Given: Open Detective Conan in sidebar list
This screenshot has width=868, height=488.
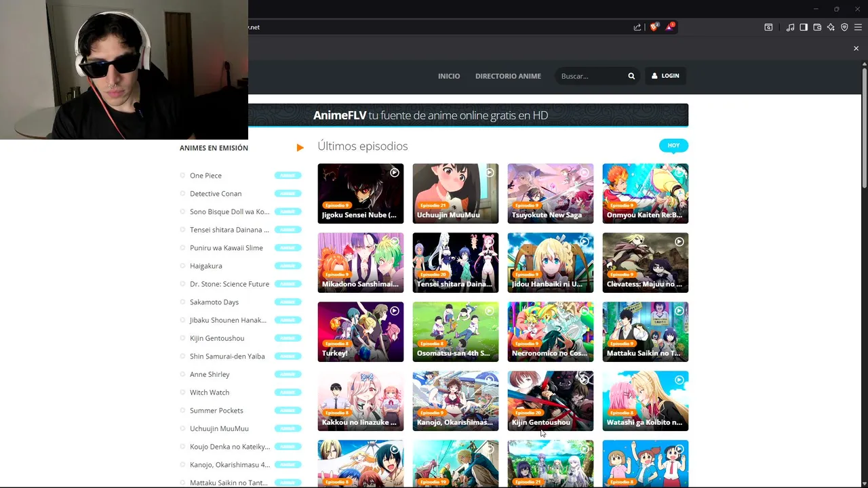Looking at the screenshot, I should coord(216,194).
